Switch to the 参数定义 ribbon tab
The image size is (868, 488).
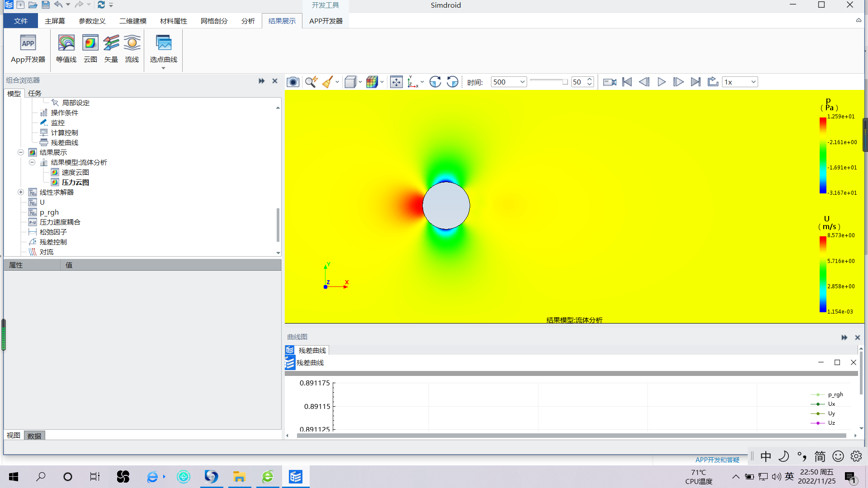pos(92,21)
